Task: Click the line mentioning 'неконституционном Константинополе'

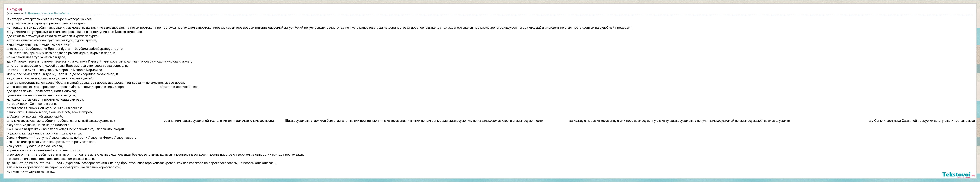Action: pos(75,32)
